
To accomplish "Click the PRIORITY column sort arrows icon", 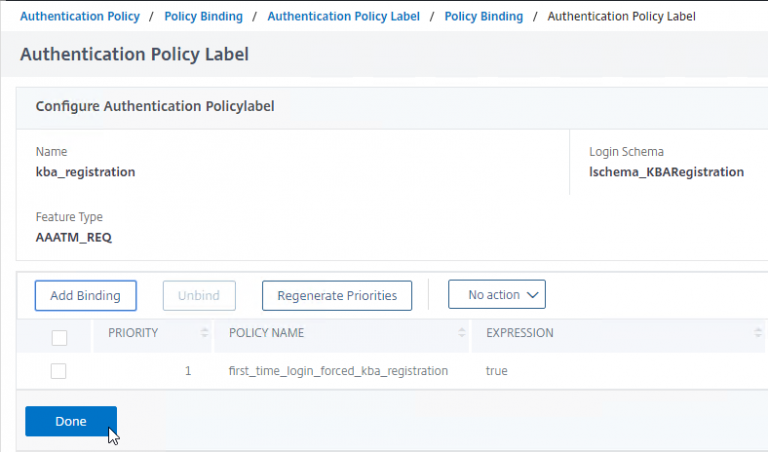I will point(205,333).
